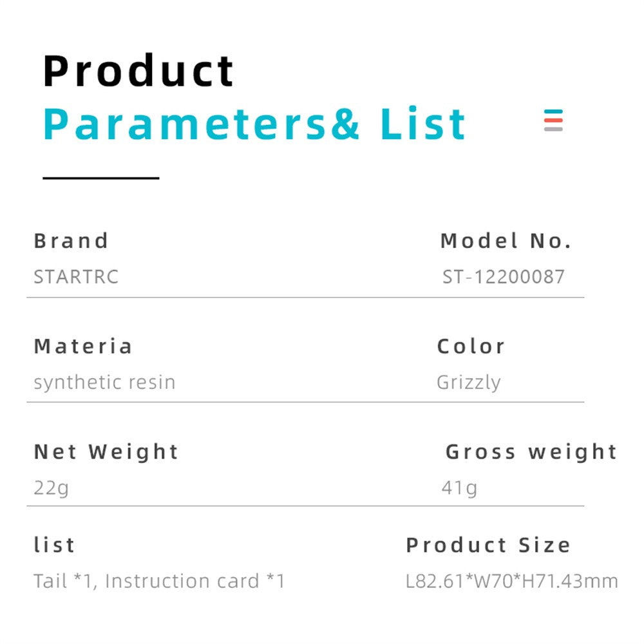Image resolution: width=644 pixels, height=644 pixels.
Task: Select the Product Size label
Action: pos(488,545)
